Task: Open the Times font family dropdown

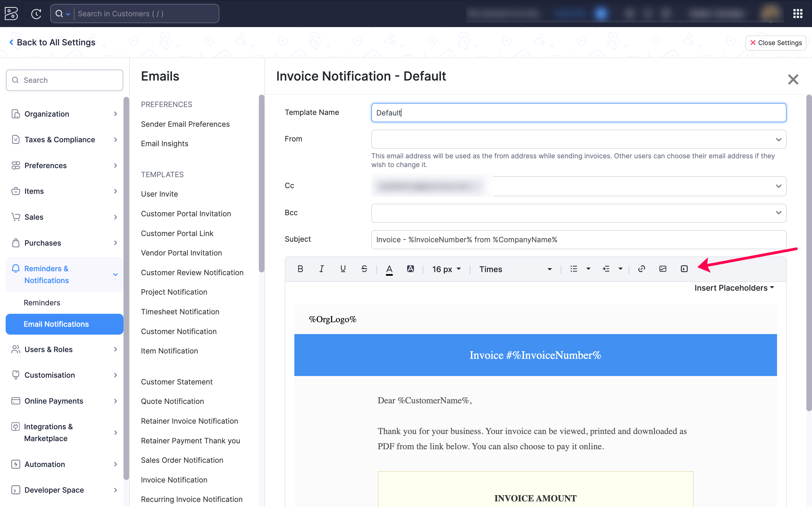Action: point(515,269)
